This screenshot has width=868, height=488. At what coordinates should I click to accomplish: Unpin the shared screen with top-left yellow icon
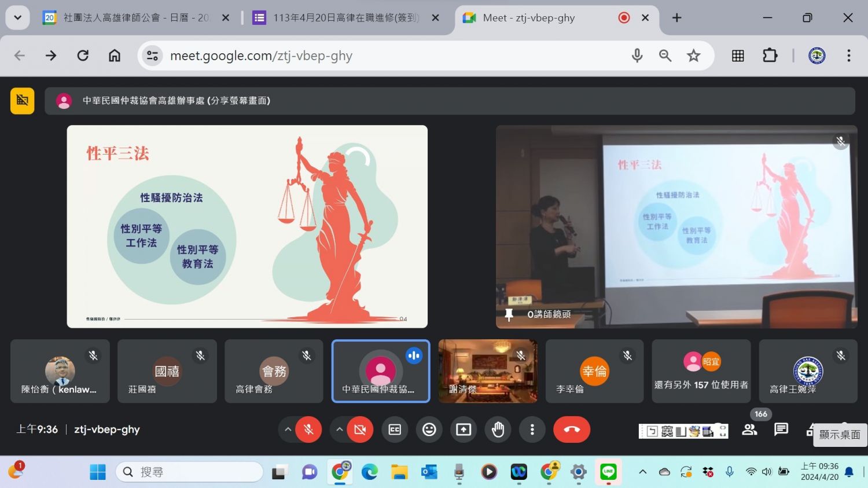[23, 101]
